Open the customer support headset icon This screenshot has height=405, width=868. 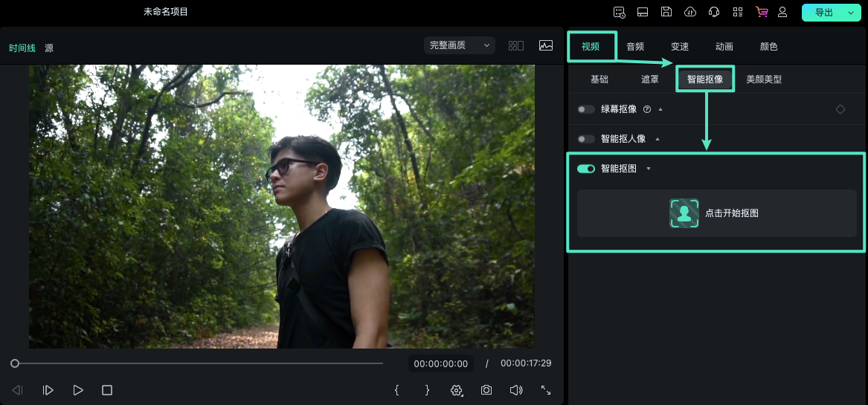tap(714, 12)
